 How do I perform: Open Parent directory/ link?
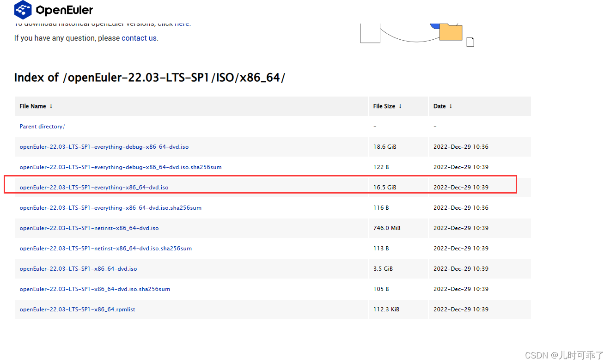42,127
